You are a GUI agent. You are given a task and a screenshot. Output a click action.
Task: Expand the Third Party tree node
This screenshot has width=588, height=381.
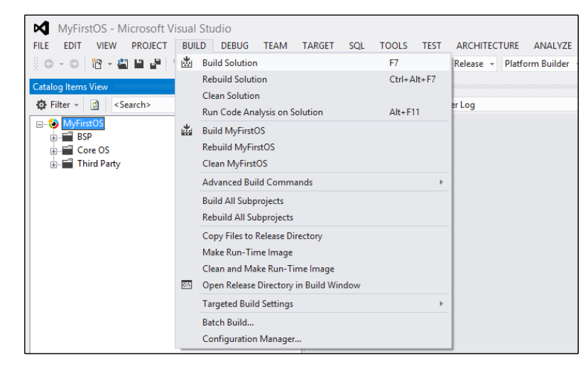54,165
